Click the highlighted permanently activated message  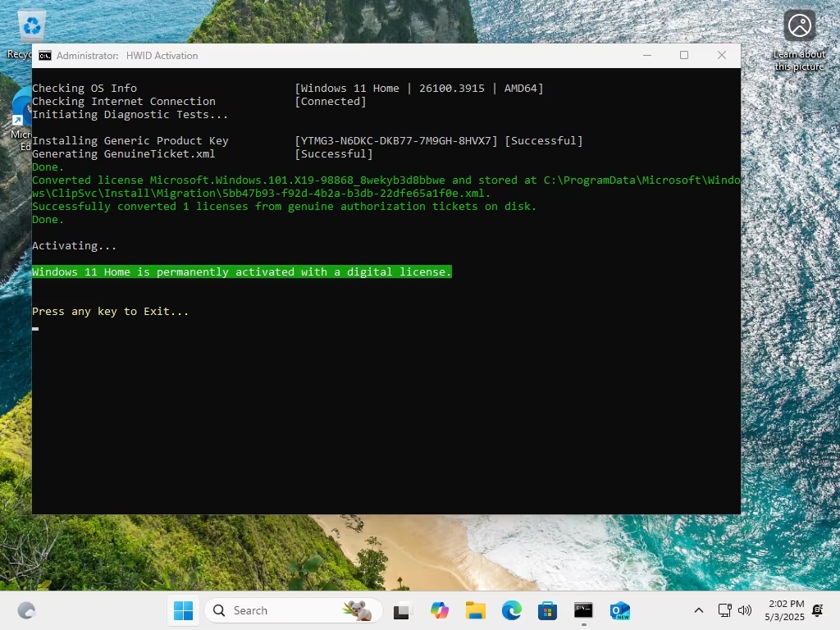click(242, 272)
